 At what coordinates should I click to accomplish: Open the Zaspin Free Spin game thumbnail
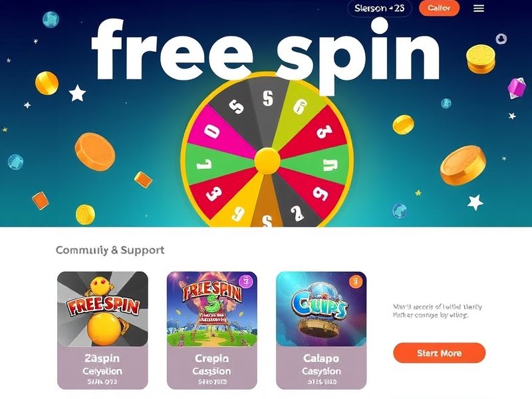[x=102, y=309]
